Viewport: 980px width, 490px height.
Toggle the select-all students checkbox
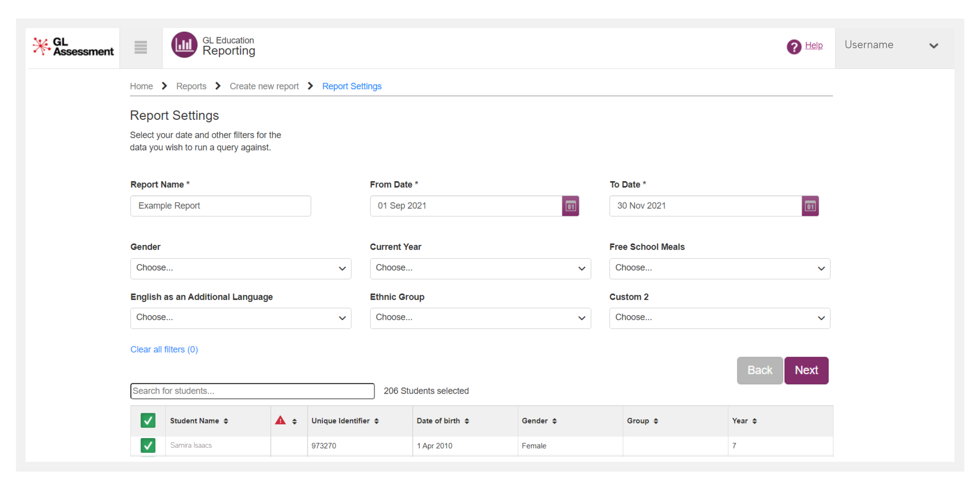click(x=148, y=420)
